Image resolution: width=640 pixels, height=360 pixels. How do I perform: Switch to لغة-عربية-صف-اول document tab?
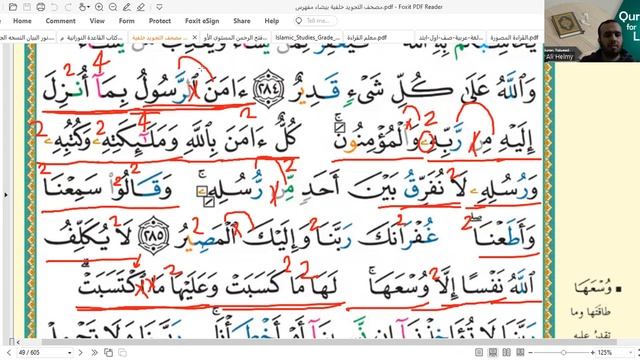pyautogui.click(x=451, y=37)
